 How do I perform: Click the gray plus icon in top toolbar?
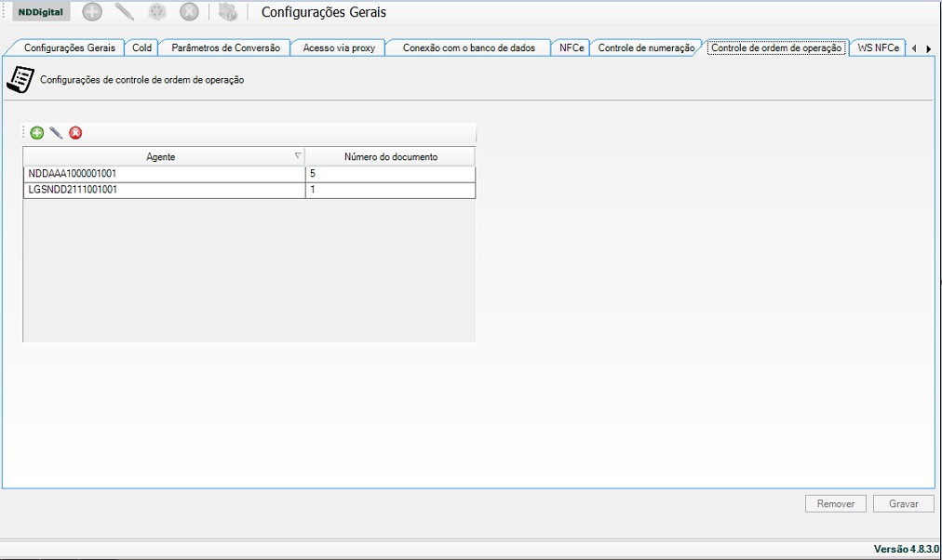coord(92,12)
